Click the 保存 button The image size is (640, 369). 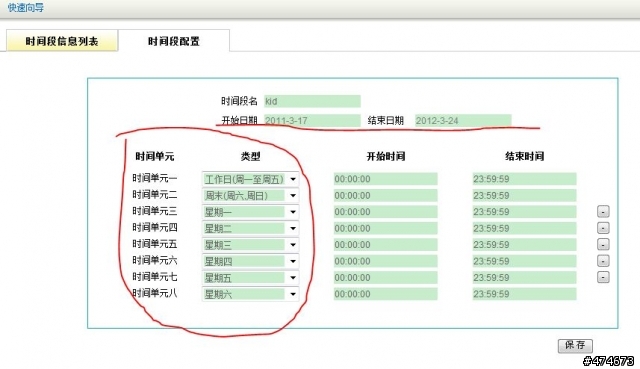575,345
